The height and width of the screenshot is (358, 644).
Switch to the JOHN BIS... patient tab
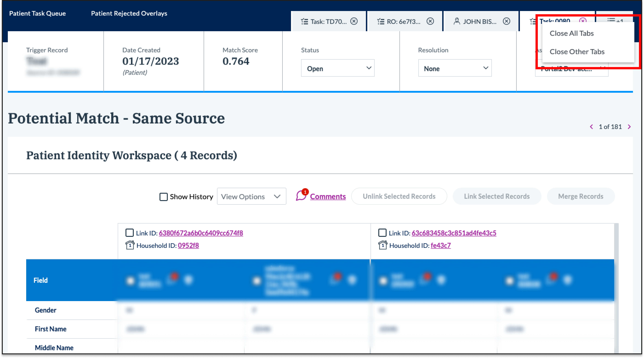pos(479,21)
